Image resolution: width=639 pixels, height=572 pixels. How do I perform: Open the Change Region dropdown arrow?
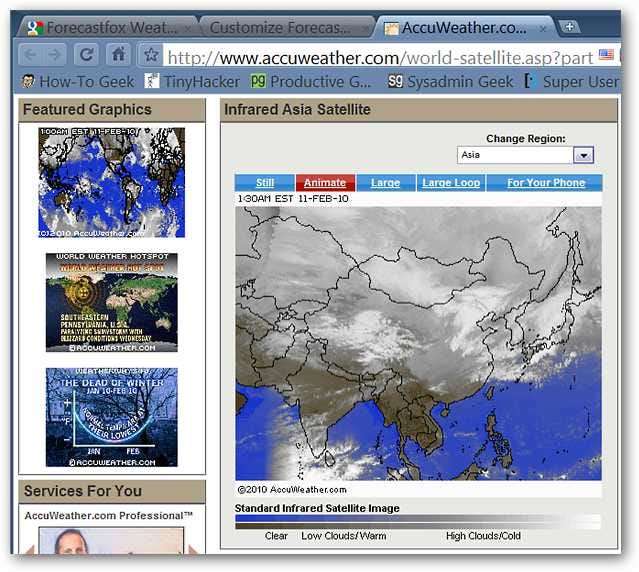pos(583,155)
